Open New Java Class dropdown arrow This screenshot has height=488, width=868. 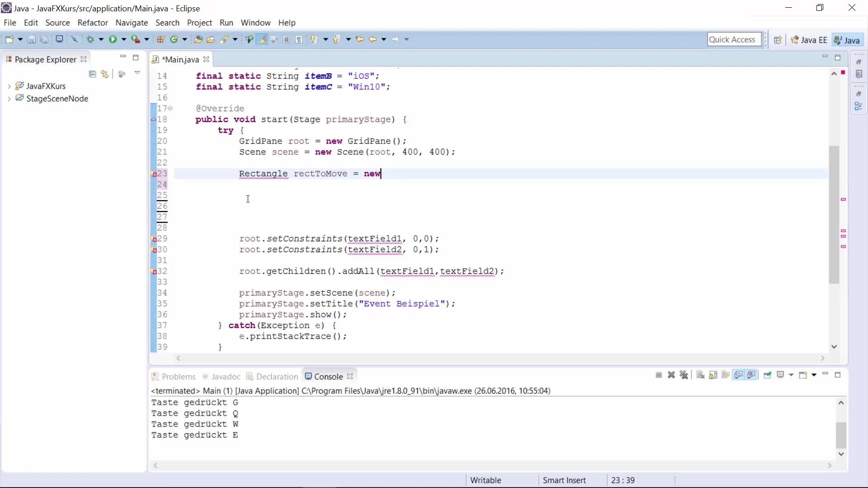[185, 39]
